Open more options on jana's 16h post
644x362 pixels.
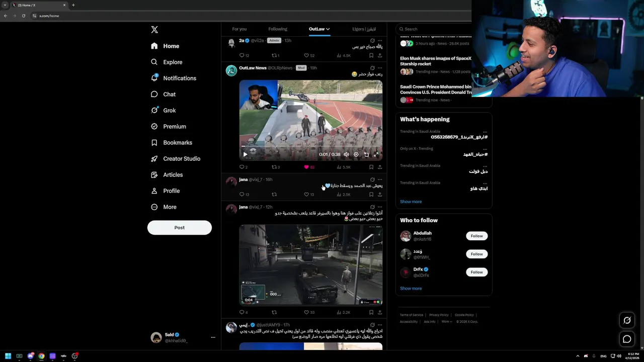pyautogui.click(x=380, y=179)
